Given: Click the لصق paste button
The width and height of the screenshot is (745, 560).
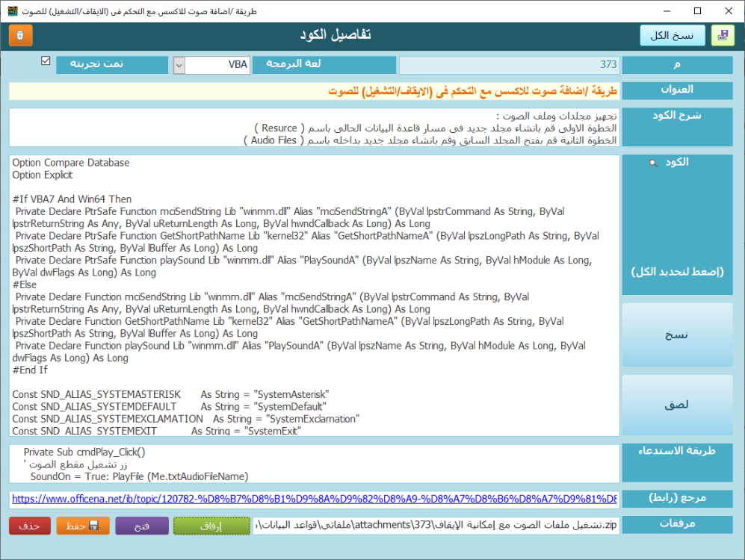Looking at the screenshot, I should [x=677, y=405].
